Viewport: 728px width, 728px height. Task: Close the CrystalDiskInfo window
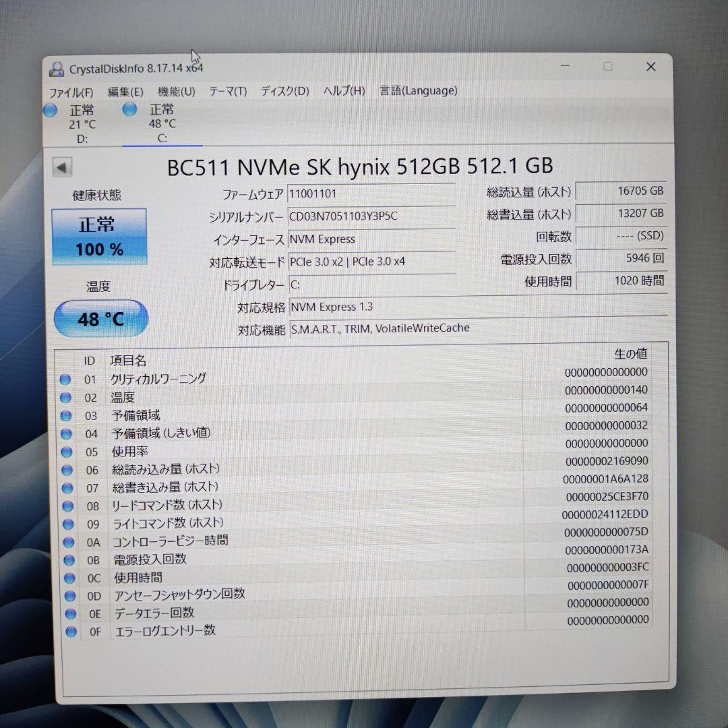651,67
